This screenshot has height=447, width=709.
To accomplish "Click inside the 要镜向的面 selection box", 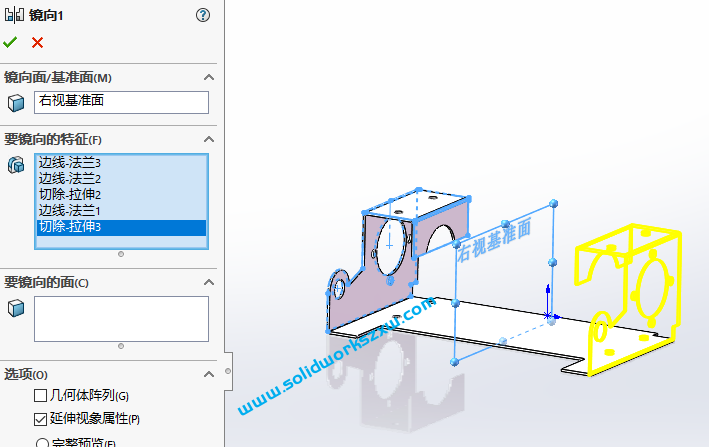I will point(121,319).
